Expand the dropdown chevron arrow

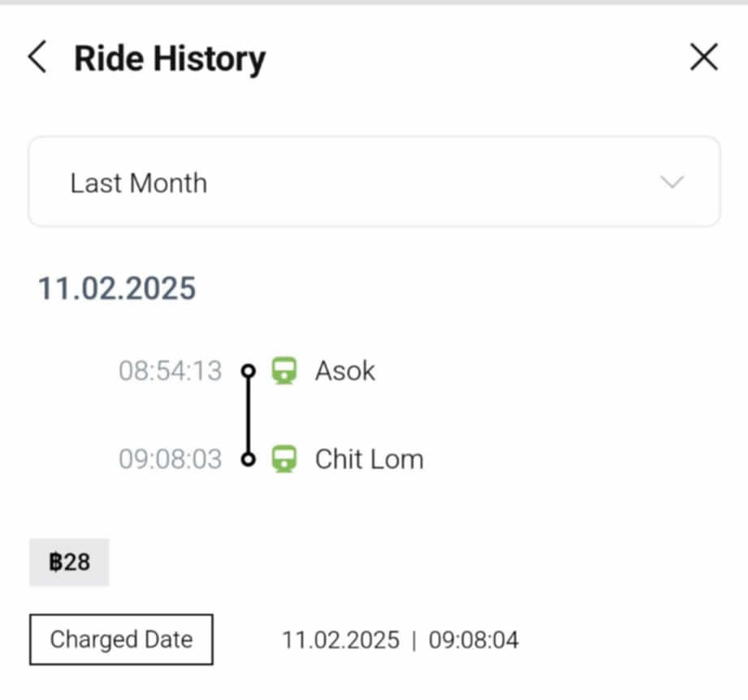click(x=672, y=182)
